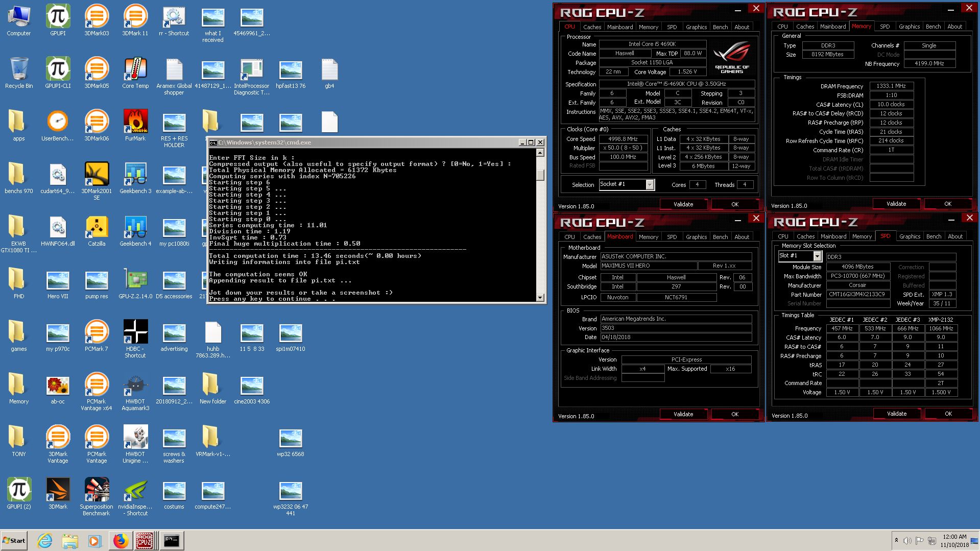This screenshot has width=980, height=551.
Task: Open HWBOT Unigine desktop icon
Action: click(x=135, y=444)
